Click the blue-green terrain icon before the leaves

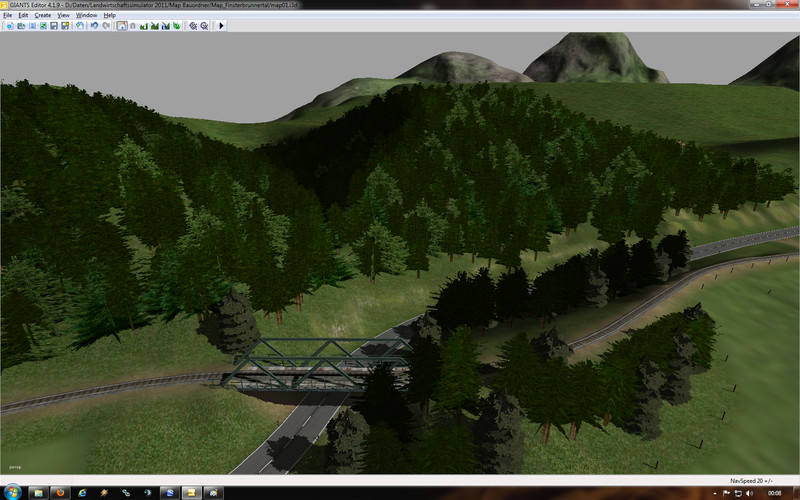coord(166,26)
